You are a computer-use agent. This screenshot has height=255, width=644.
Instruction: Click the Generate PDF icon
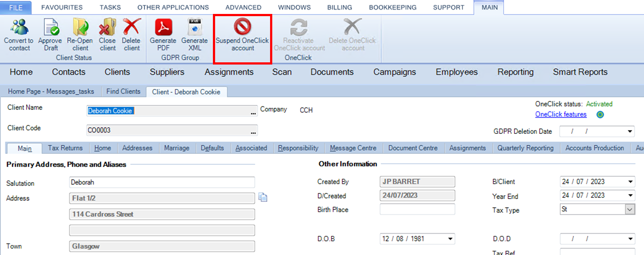(164, 27)
